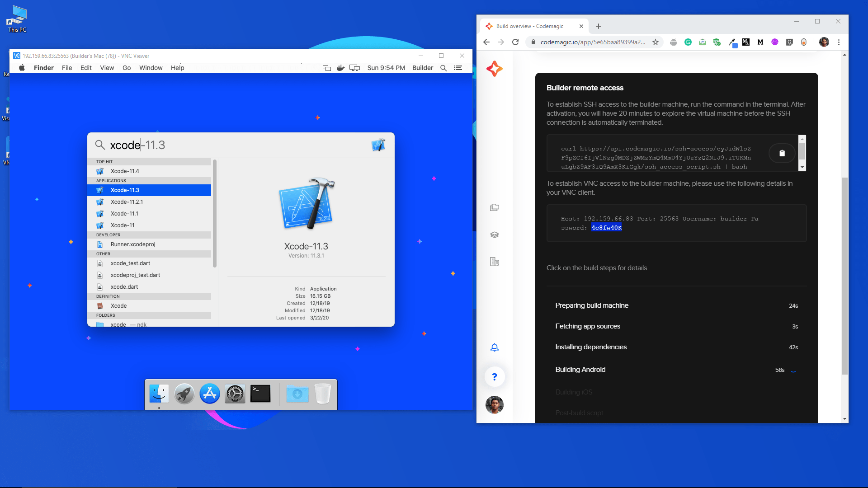868x488 pixels.
Task: Bookmark this page with the star
Action: 656,42
